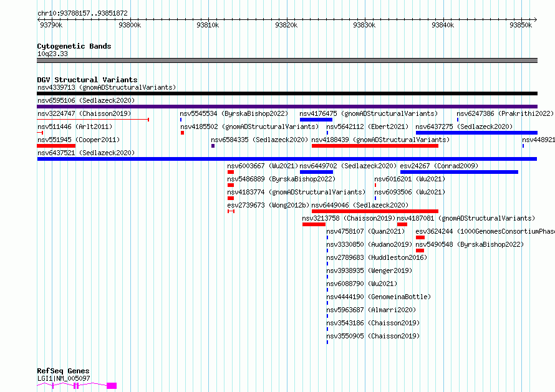Click the red nsv3213758 variant bar
The height and width of the screenshot is (392, 555).
tap(314, 224)
